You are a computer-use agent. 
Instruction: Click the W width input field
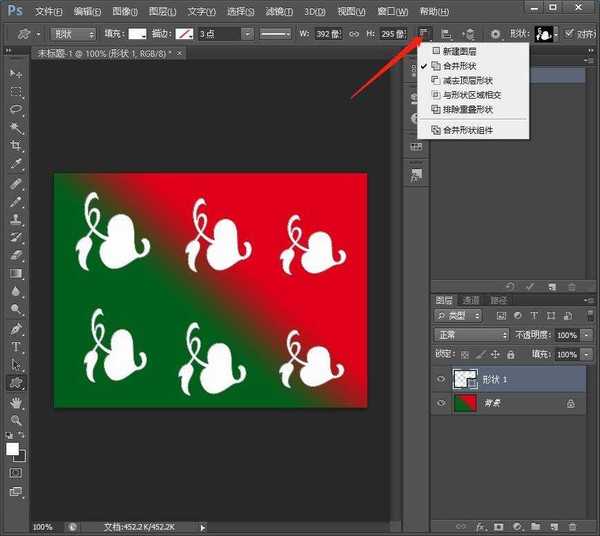pos(326,33)
